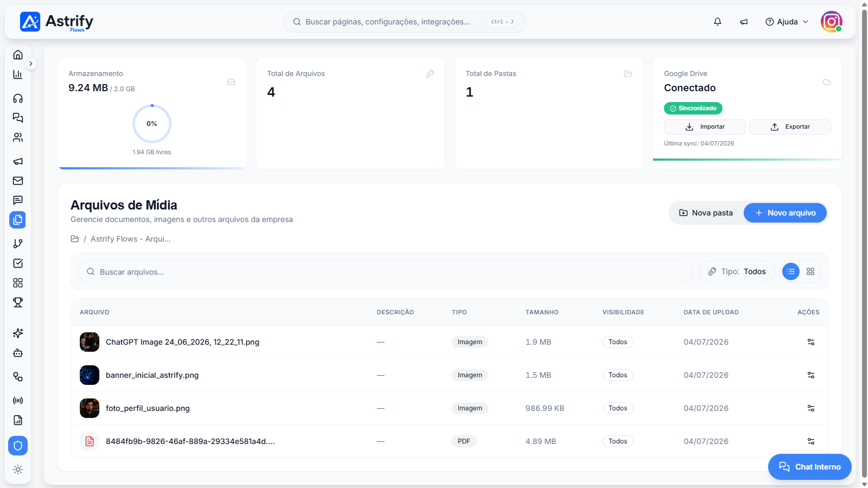Open the Tipo: Todos filter dropdown
Screen dimensions: 868x488
(x=737, y=271)
